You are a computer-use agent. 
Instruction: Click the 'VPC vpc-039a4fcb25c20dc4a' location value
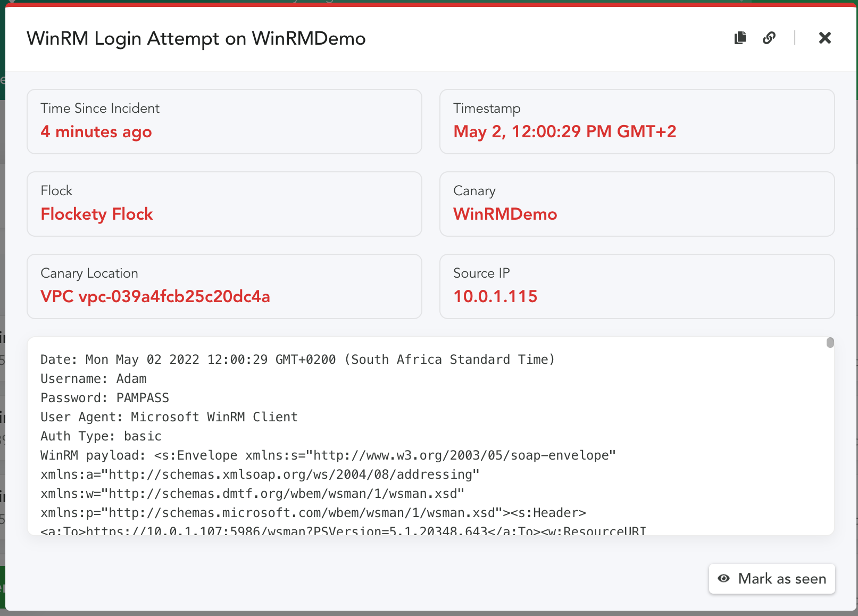(x=155, y=296)
